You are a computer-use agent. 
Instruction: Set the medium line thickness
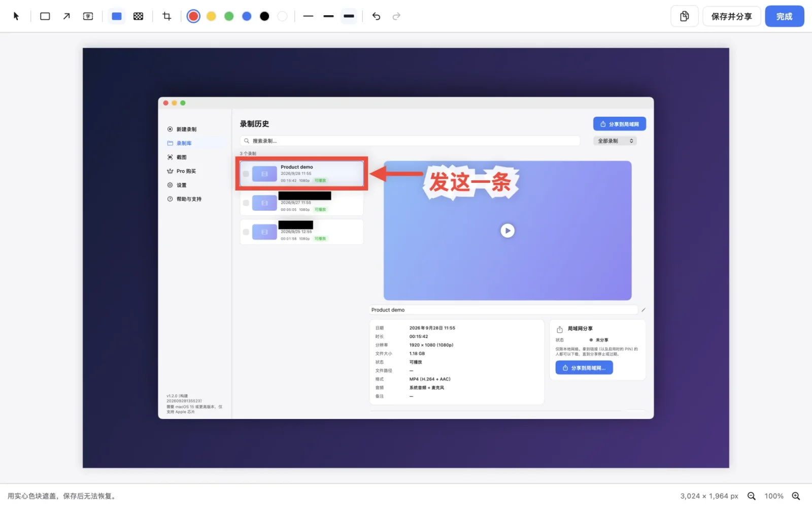click(x=328, y=16)
